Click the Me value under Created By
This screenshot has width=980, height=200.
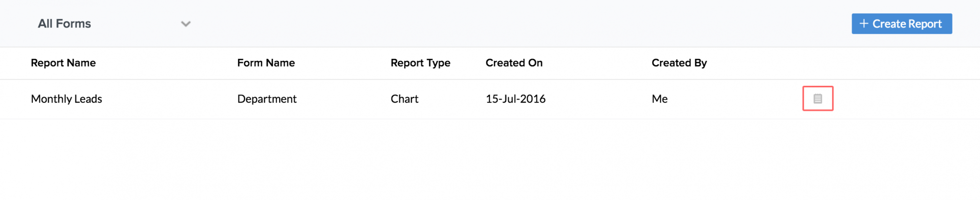(660, 99)
